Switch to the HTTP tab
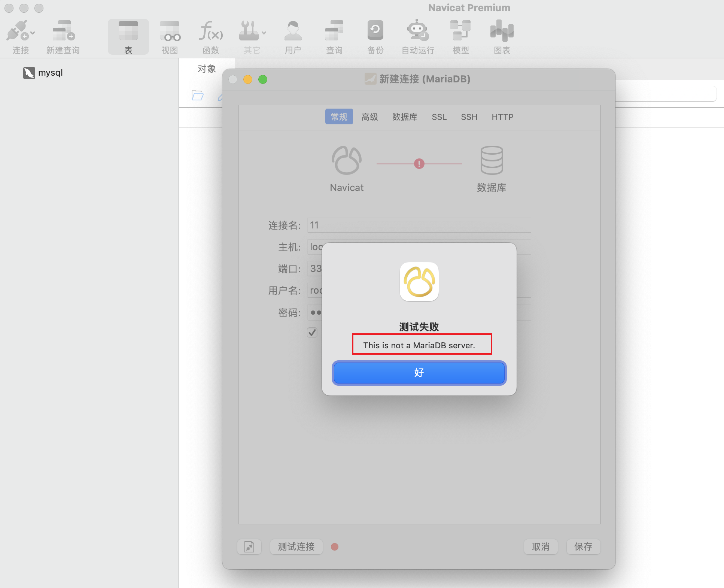Viewport: 724px width, 588px height. click(502, 117)
